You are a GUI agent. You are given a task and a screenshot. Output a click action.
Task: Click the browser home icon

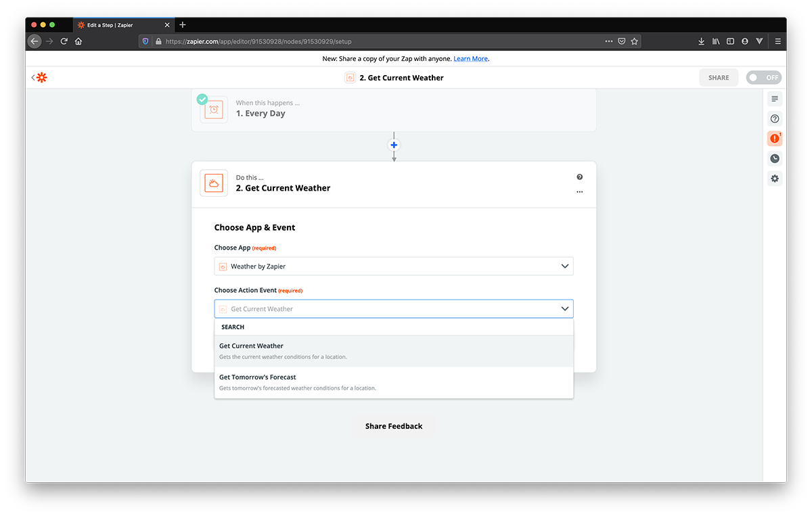(78, 41)
